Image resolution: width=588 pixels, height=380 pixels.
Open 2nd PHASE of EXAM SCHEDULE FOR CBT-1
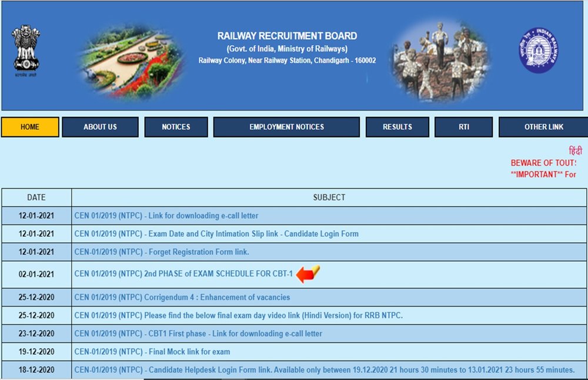click(x=183, y=274)
